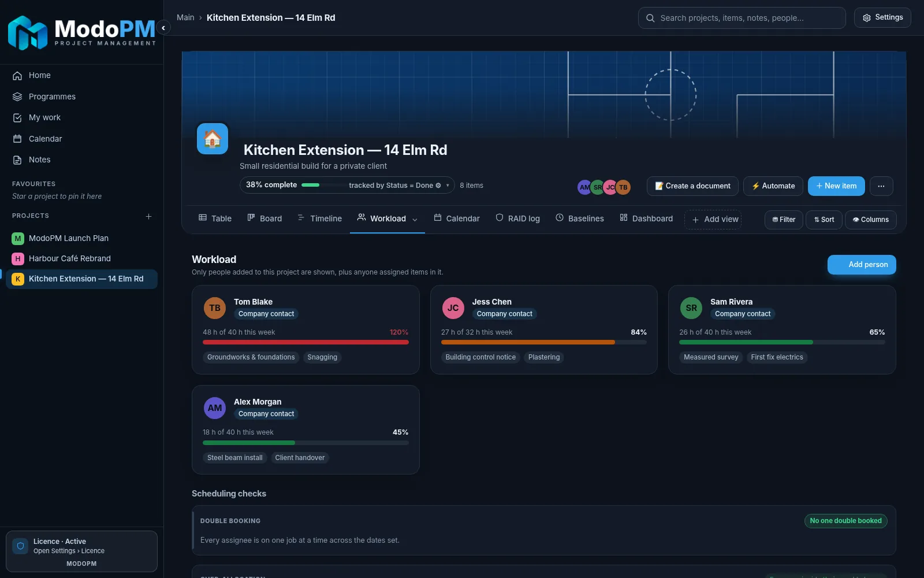Viewport: 924px width, 578px height.
Task: Open the RAID log tab
Action: tap(517, 218)
